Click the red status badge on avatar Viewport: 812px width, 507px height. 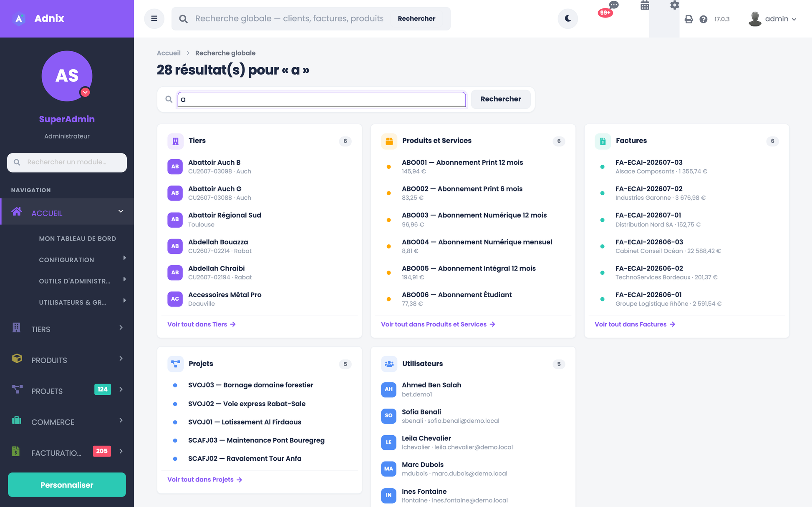click(85, 92)
